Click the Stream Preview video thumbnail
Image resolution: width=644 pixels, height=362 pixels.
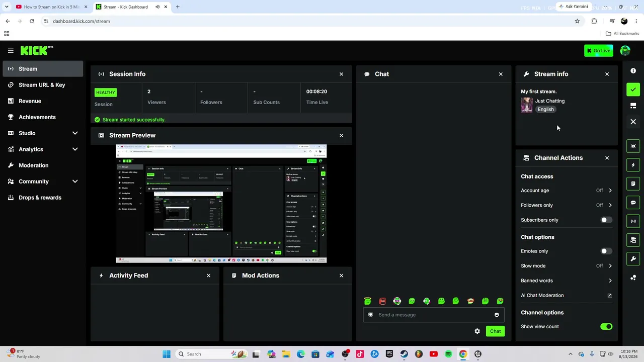click(221, 204)
